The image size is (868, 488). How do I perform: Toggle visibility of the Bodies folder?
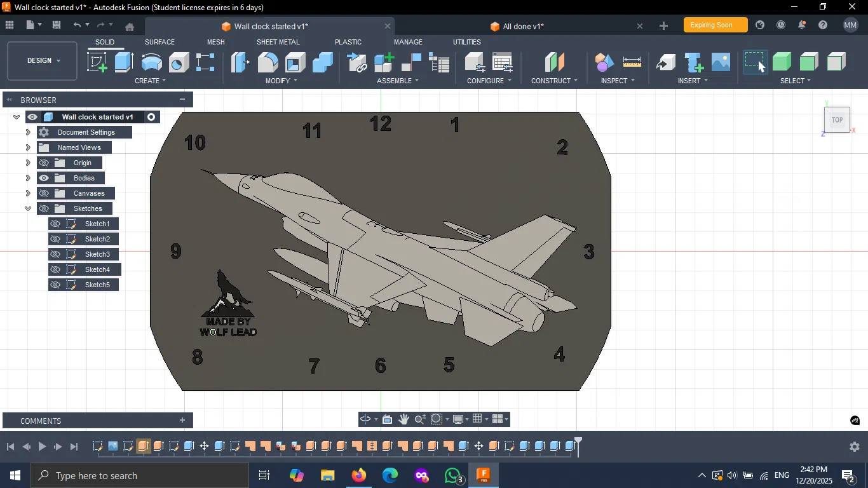point(44,178)
